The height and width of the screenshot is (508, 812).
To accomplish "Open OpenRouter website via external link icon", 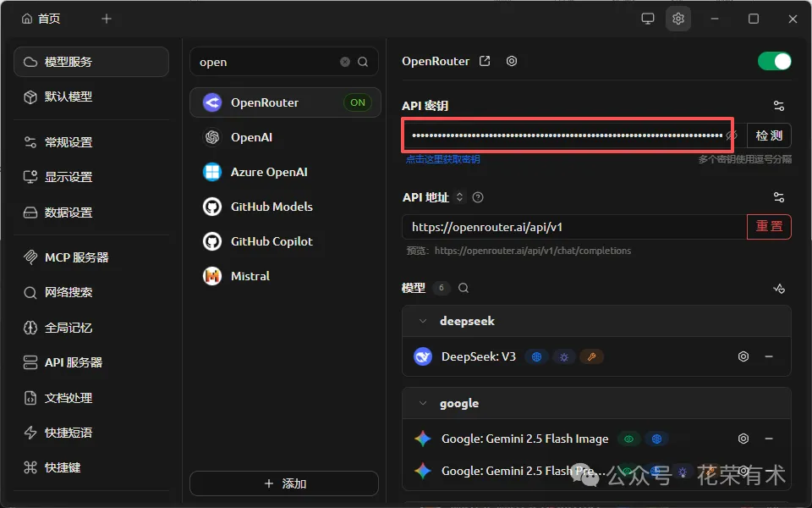I will click(485, 61).
